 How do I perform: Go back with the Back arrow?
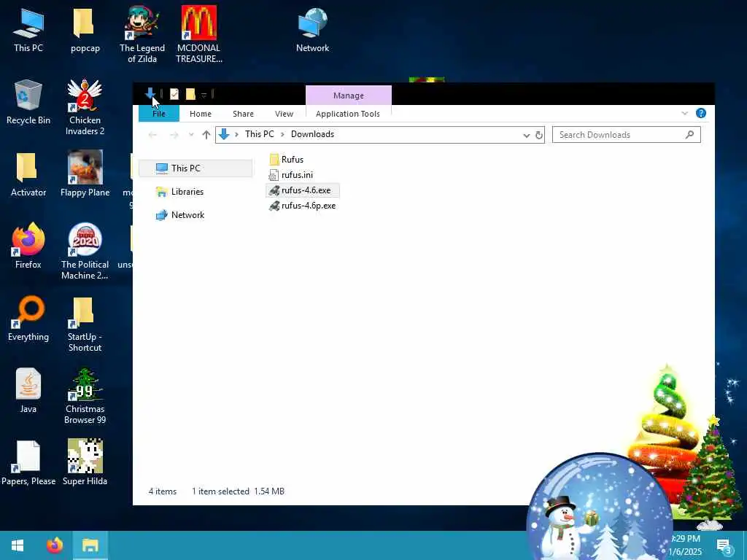[x=153, y=135]
